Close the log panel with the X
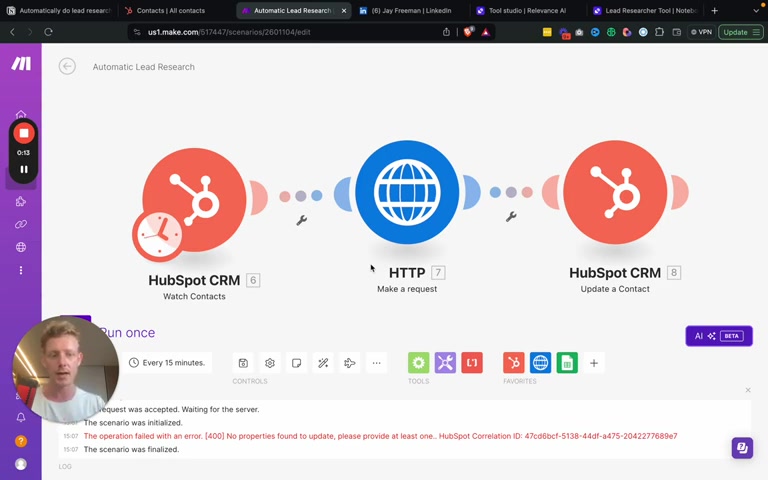This screenshot has height=480, width=768. (748, 390)
